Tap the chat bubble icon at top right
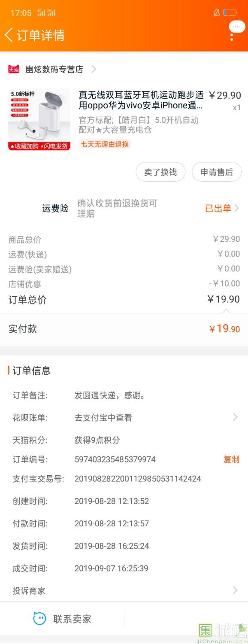Viewport: 248px width, 644px height. coord(237,26)
